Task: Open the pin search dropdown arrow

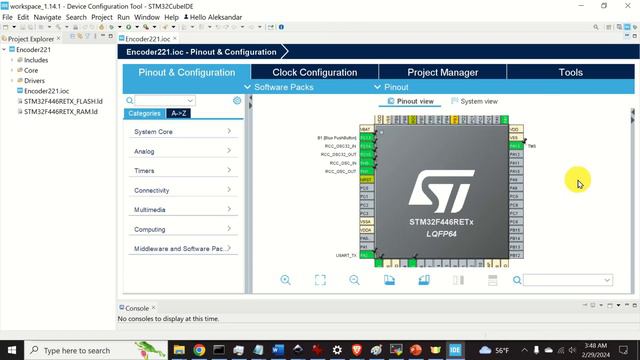Action: click(607, 280)
